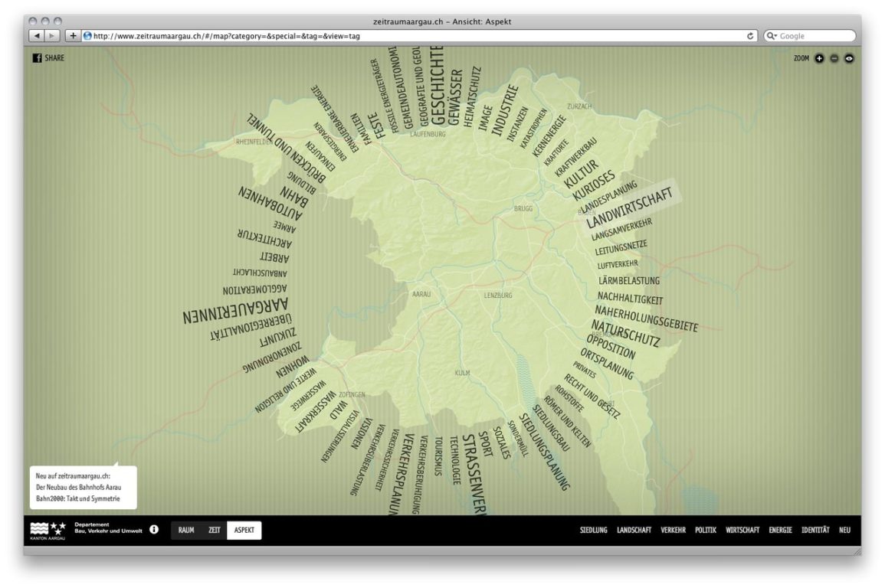
Task: Open the VERKEHR category
Action: click(674, 530)
